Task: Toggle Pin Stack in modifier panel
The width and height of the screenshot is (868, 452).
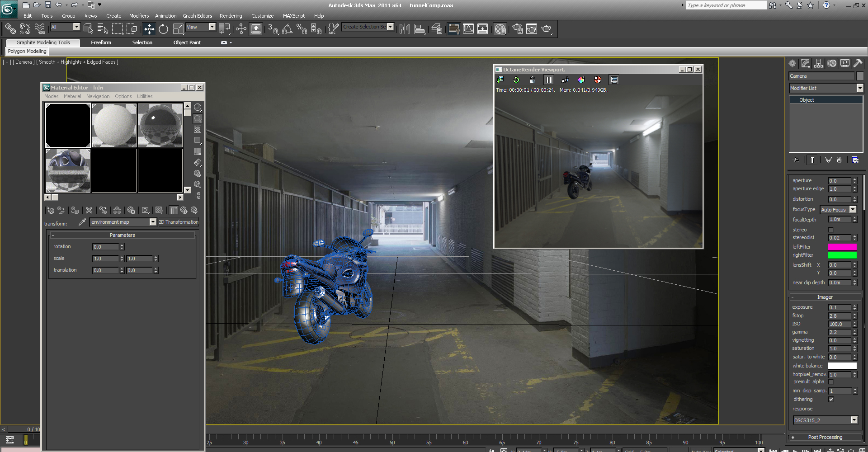Action: (796, 160)
